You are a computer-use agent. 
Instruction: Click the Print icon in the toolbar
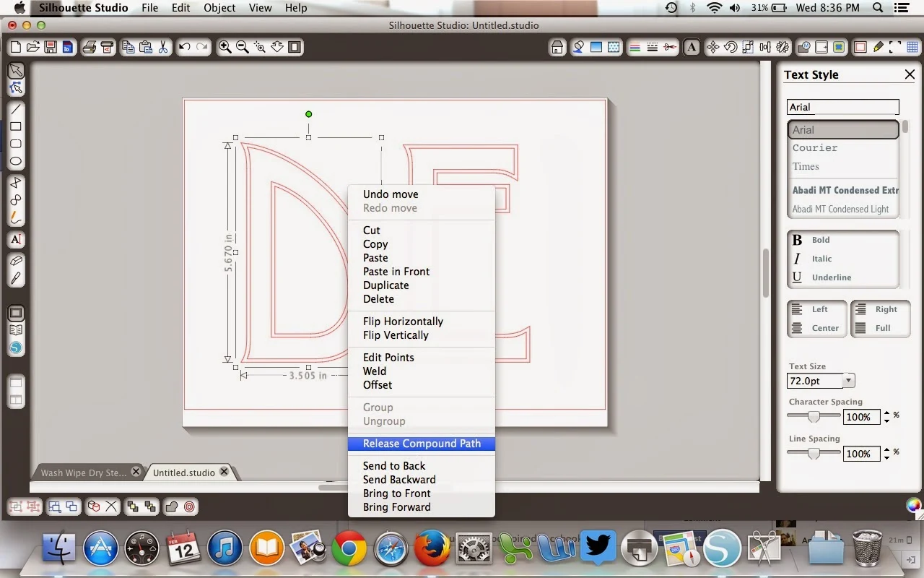click(90, 48)
